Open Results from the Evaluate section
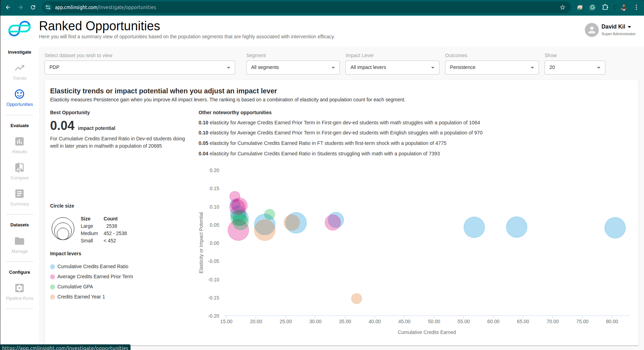This screenshot has height=350, width=644. click(x=19, y=141)
